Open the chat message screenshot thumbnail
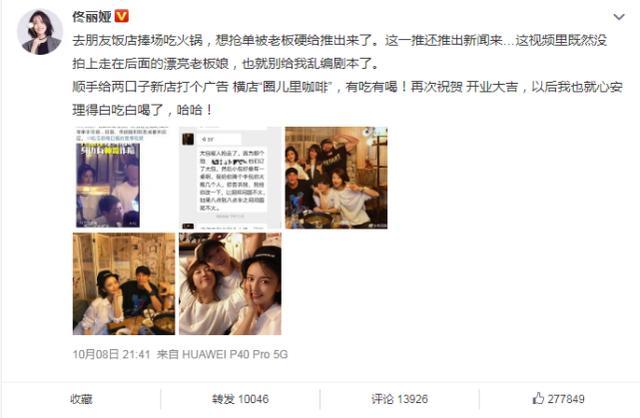The image size is (640, 418). (x=230, y=178)
